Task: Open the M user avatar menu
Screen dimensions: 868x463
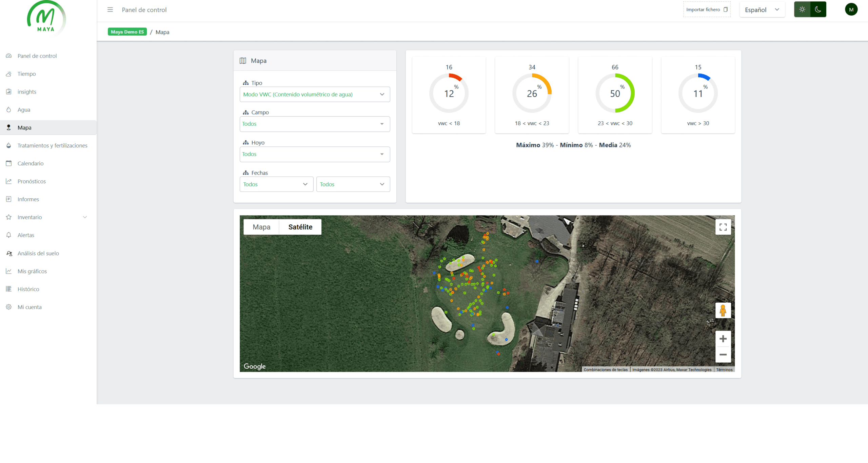Action: pyautogui.click(x=851, y=9)
